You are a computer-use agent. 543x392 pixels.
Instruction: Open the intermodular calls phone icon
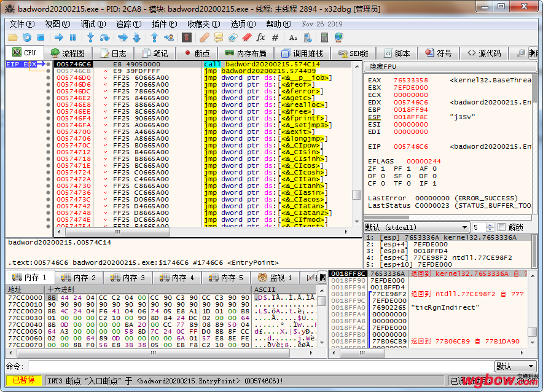point(308,37)
